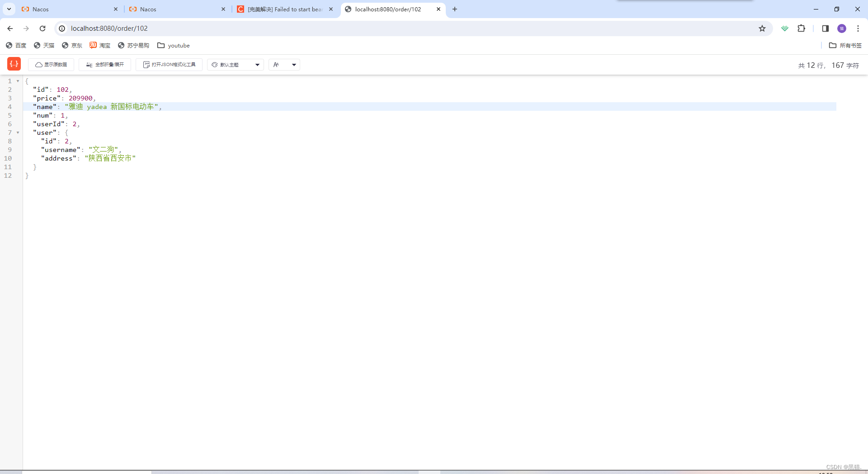Click the "id": 102 line
The width and height of the screenshot is (868, 474).
pyautogui.click(x=52, y=90)
